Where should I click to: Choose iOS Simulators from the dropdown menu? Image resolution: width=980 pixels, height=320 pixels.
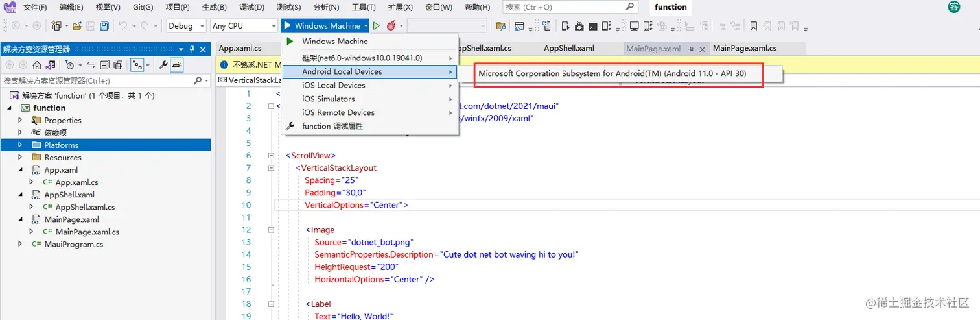click(370, 99)
